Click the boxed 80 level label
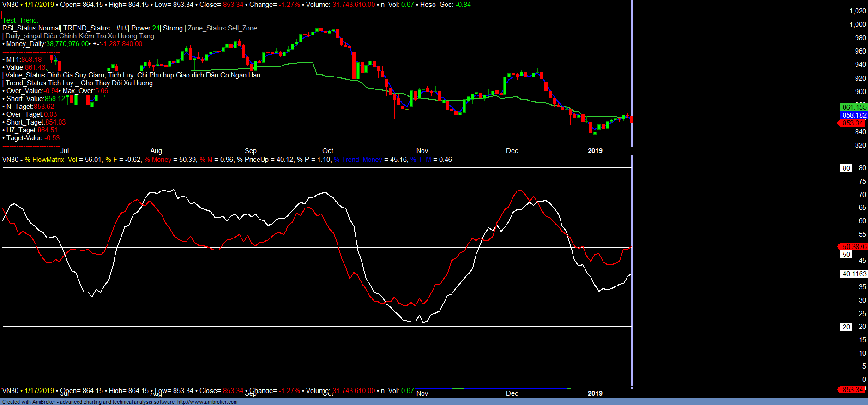Image resolution: width=868 pixels, height=405 pixels. (846, 168)
